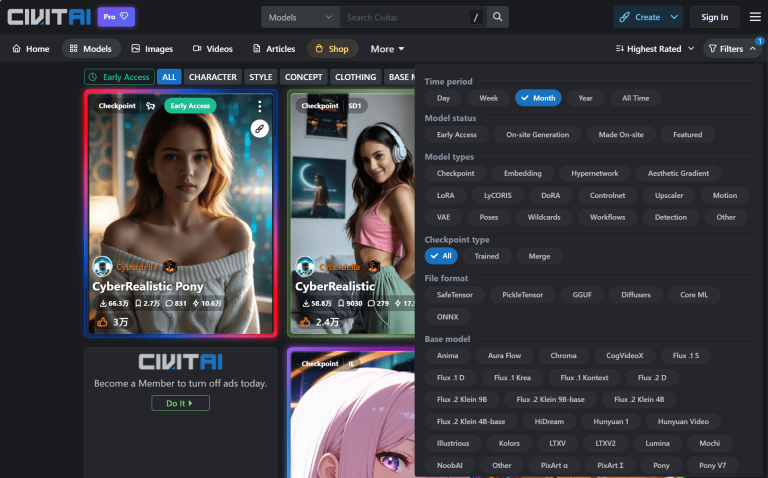
Task: Click comment count 831 on CyberRealistic Pony
Action: 176,303
